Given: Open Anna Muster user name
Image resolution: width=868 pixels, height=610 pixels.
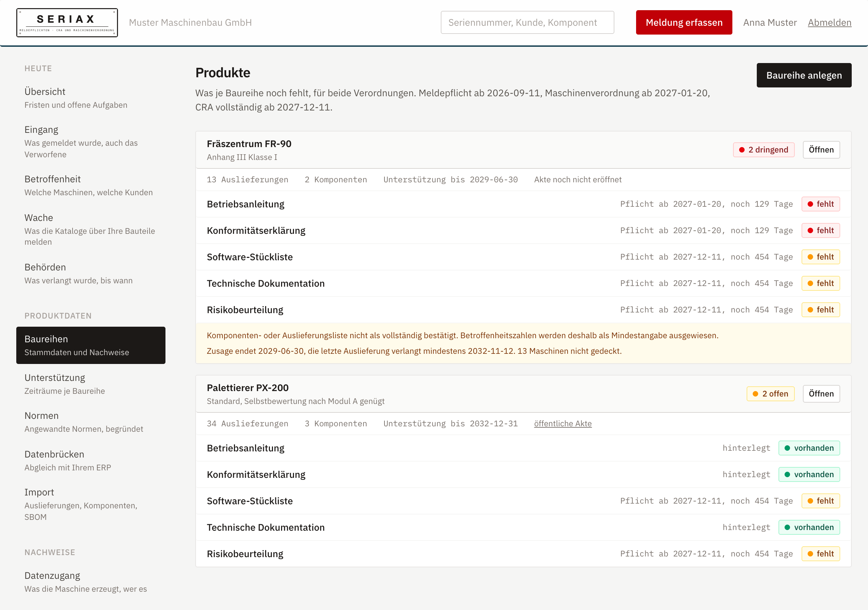Looking at the screenshot, I should (x=769, y=23).
